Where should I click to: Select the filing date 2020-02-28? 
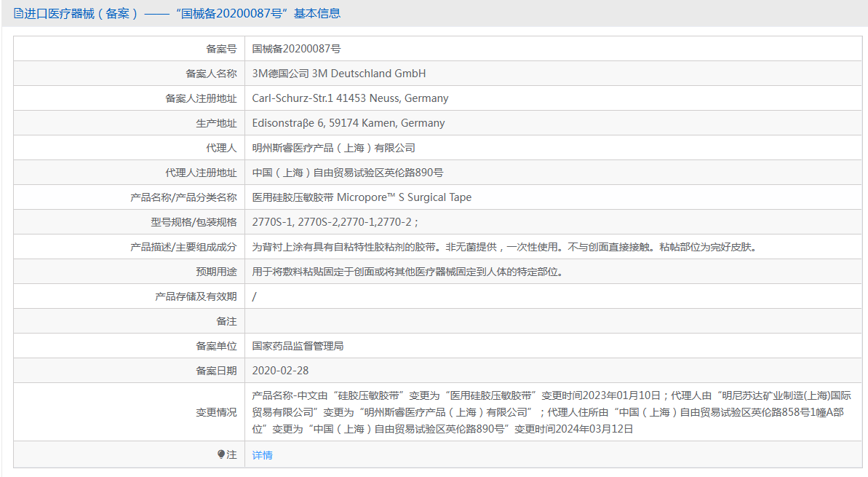280,371
